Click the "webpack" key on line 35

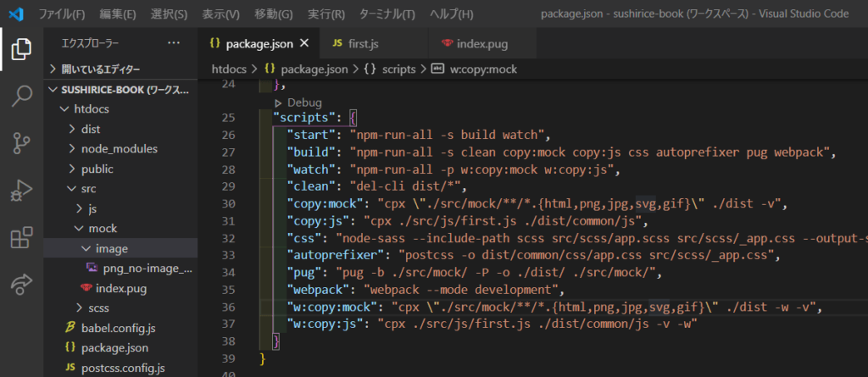(320, 290)
